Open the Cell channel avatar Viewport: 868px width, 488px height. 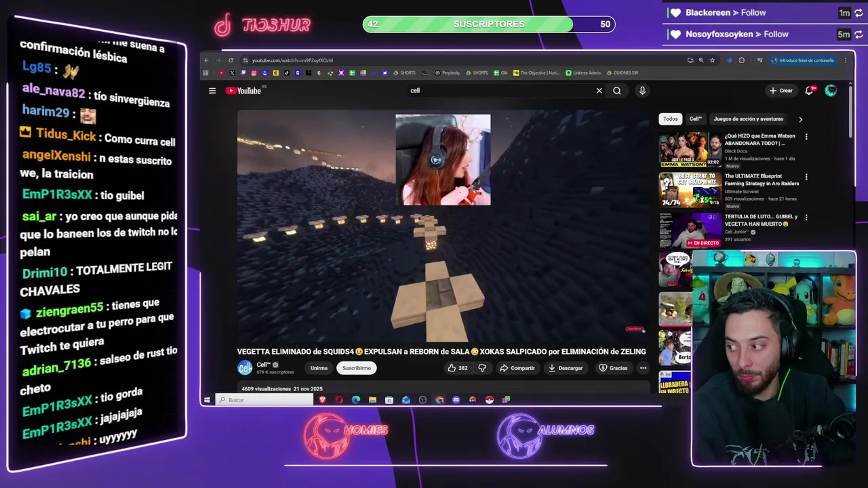click(x=245, y=368)
